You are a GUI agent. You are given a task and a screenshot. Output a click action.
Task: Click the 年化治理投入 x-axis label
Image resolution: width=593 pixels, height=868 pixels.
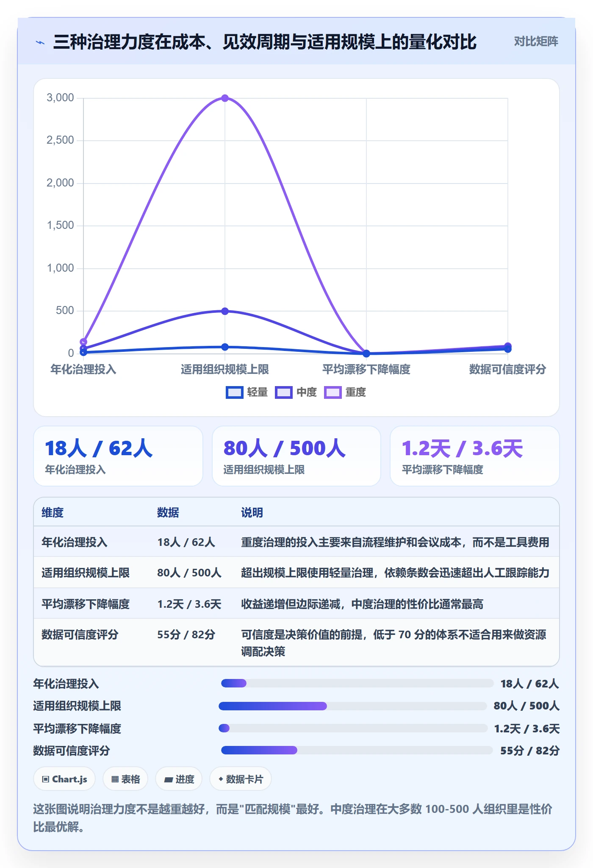click(x=83, y=370)
